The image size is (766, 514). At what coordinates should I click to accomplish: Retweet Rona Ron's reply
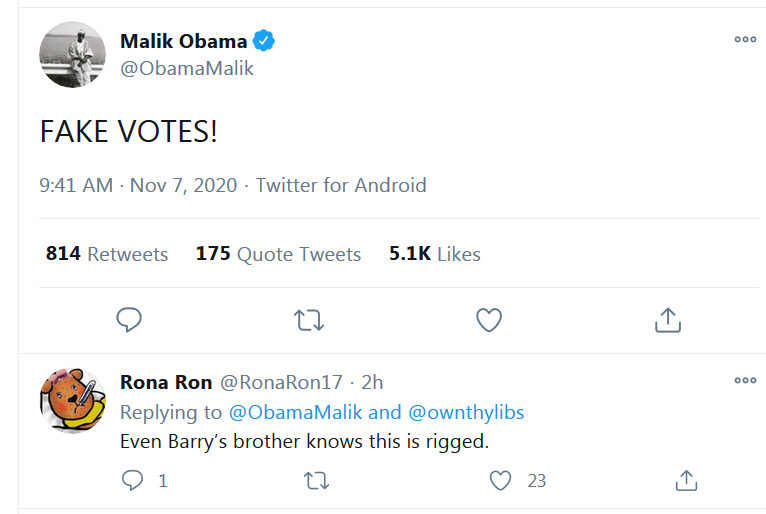click(317, 480)
